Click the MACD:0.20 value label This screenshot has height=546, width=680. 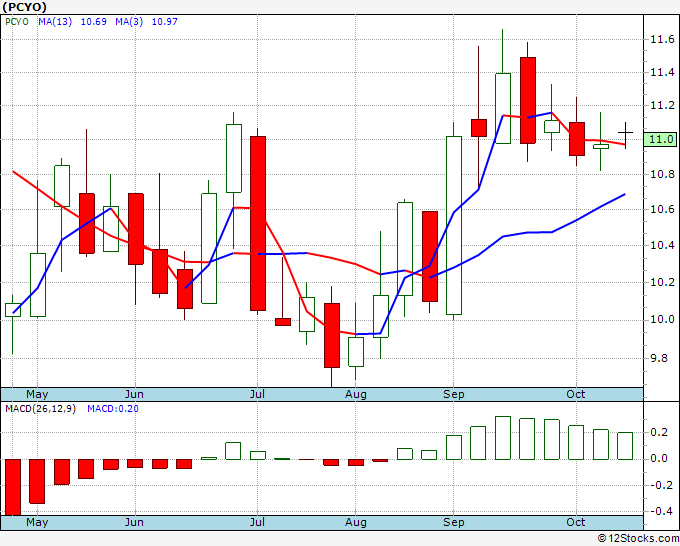coord(113,409)
